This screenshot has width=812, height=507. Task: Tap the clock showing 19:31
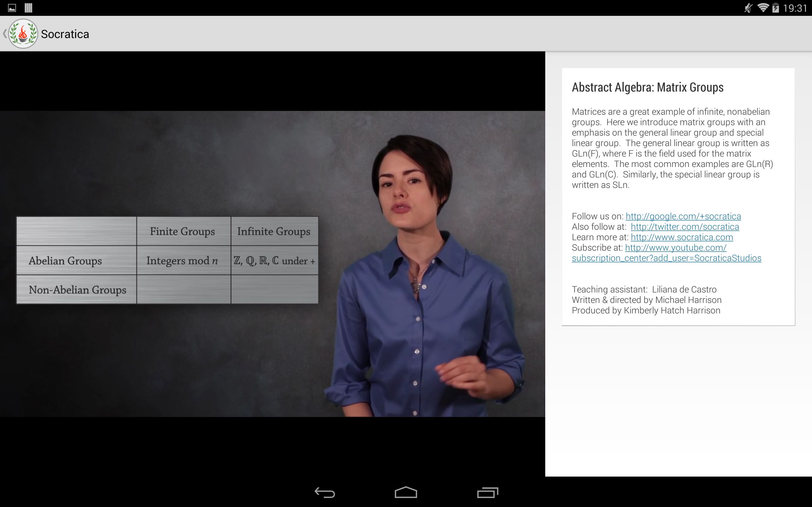[x=795, y=8]
